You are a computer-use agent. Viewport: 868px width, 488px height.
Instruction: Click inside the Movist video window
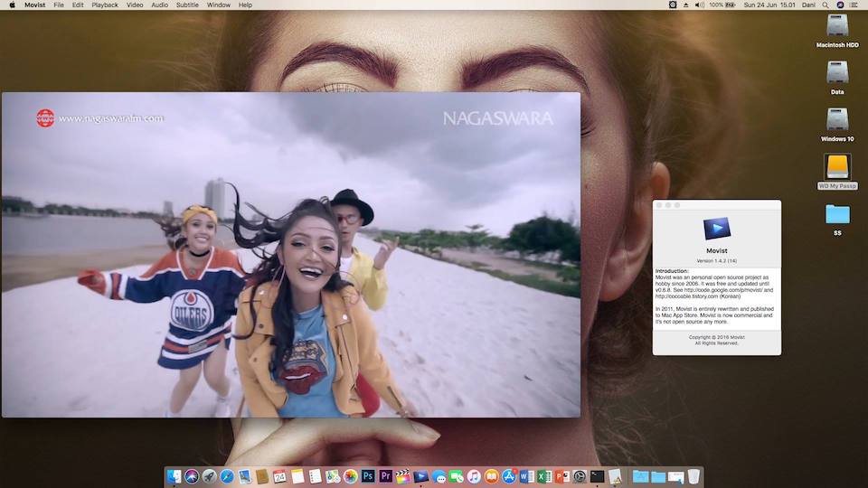[x=291, y=255]
